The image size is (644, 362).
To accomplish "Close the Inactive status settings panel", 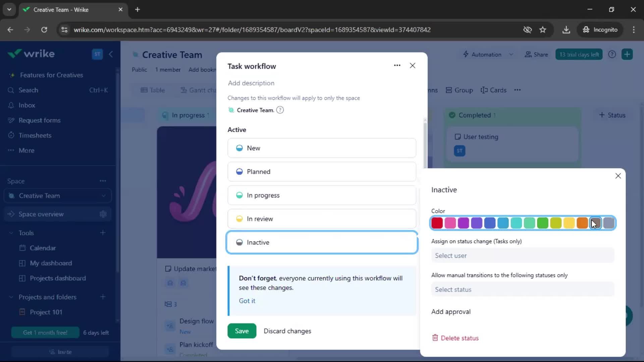I will pos(618,176).
